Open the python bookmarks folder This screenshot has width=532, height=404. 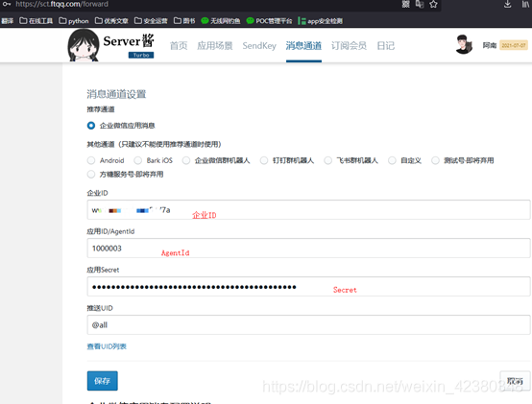coord(74,21)
